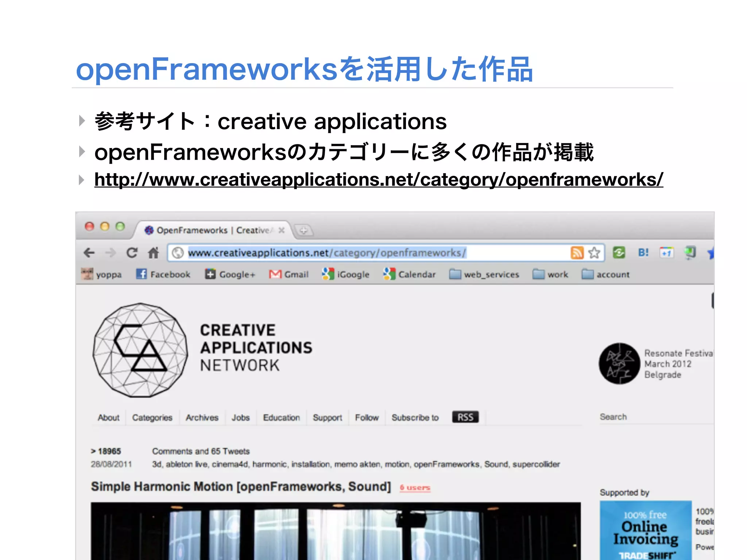747x560 pixels.
Task: Open Hatena B! bookmark extension
Action: [x=643, y=252]
